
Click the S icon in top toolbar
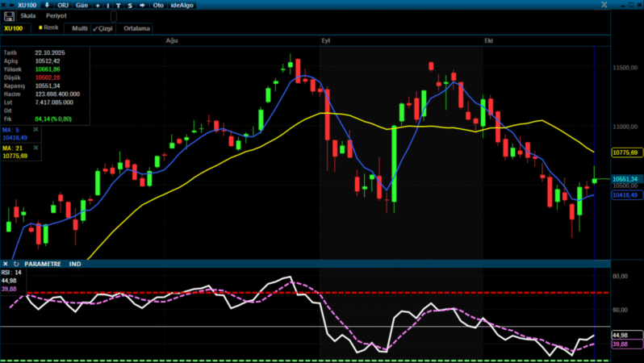[x=129, y=5]
